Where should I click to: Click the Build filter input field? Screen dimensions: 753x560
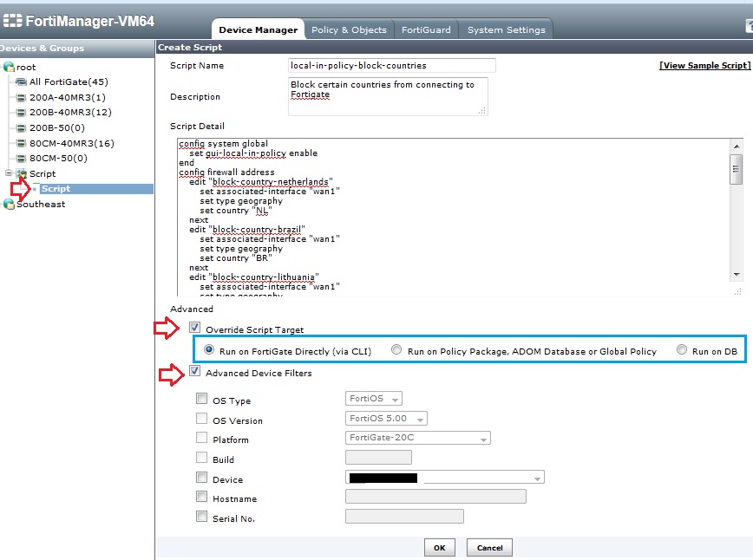coord(378,458)
